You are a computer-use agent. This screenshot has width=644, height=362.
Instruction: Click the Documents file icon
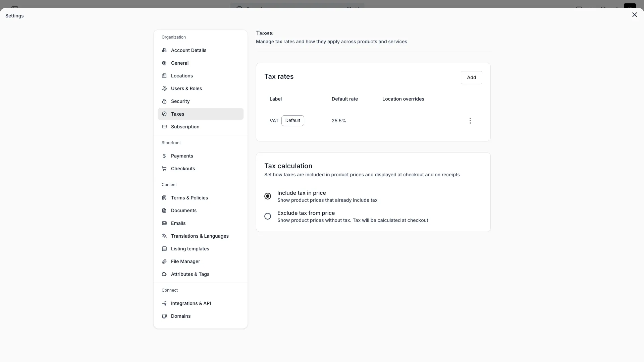pyautogui.click(x=164, y=210)
